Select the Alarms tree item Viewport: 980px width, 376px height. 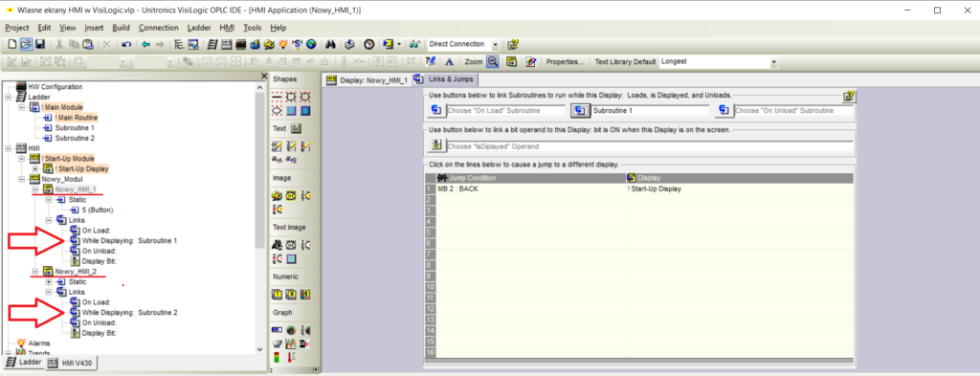[x=39, y=343]
